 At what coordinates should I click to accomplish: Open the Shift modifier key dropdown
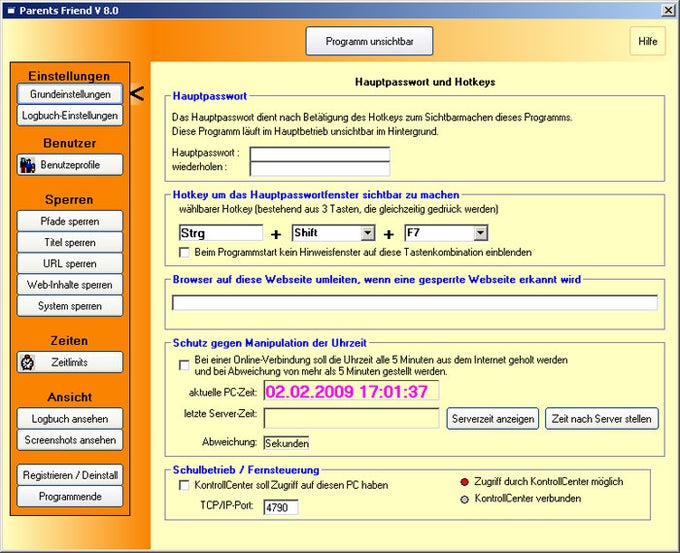coord(368,233)
